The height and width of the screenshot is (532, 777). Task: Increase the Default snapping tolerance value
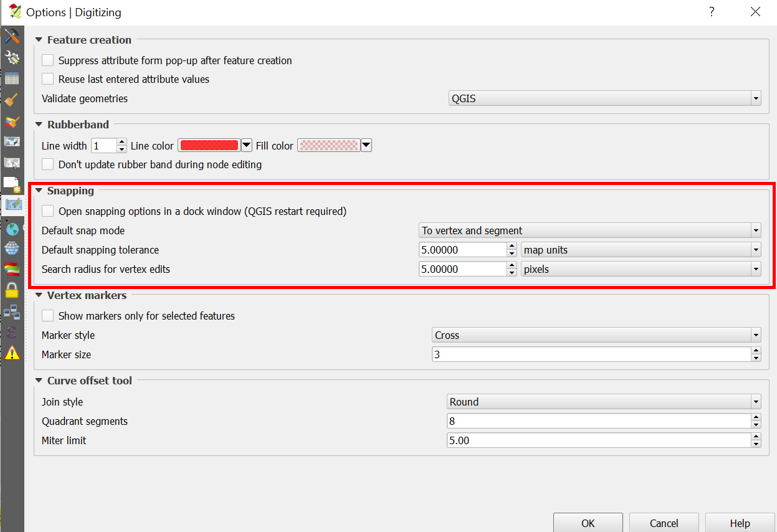(512, 246)
